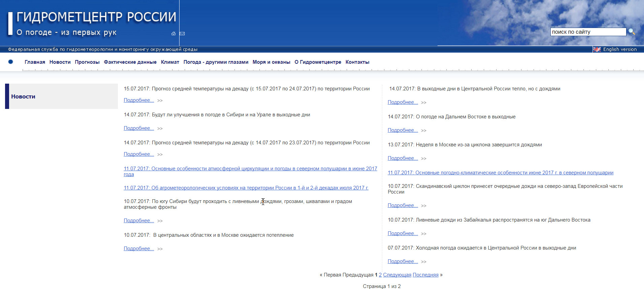
Task: Open Подробнее for 15.07.2017 decade forecast
Action: click(x=139, y=100)
